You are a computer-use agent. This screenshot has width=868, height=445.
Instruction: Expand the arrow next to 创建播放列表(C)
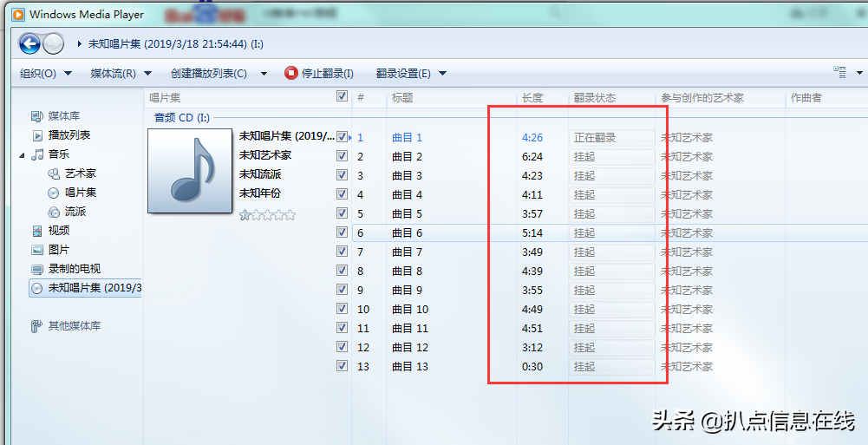264,74
